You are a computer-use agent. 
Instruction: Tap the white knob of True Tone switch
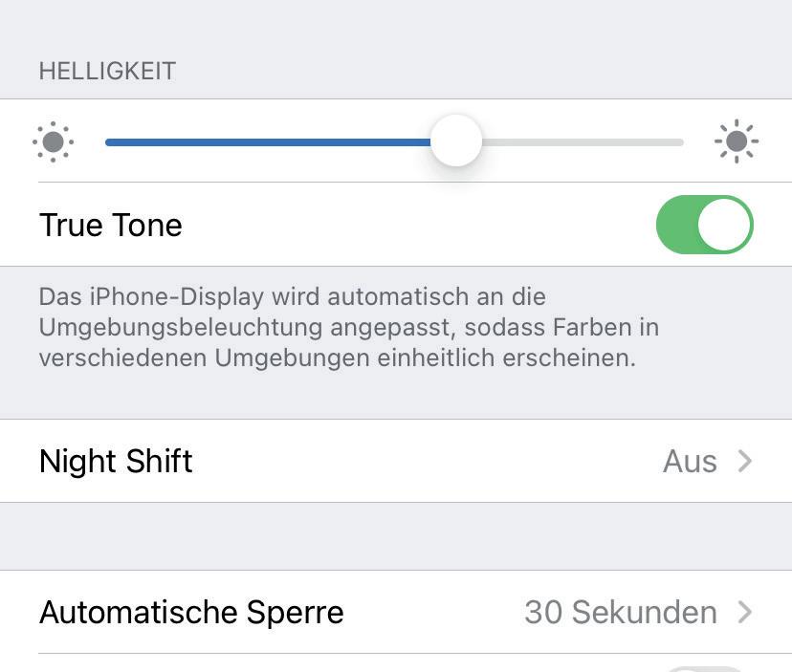pyautogui.click(x=724, y=226)
